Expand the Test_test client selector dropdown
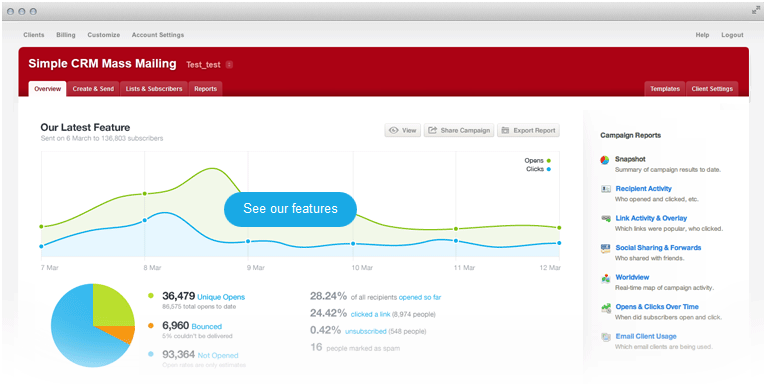 click(x=229, y=65)
